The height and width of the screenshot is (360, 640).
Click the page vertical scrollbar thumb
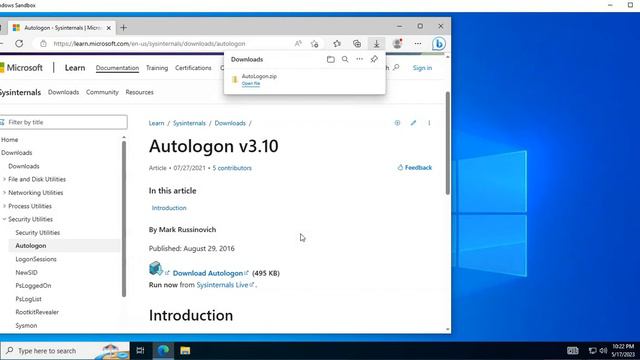448,143
